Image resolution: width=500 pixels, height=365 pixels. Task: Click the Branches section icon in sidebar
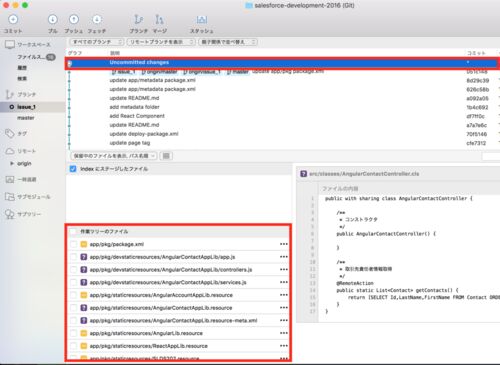10,95
